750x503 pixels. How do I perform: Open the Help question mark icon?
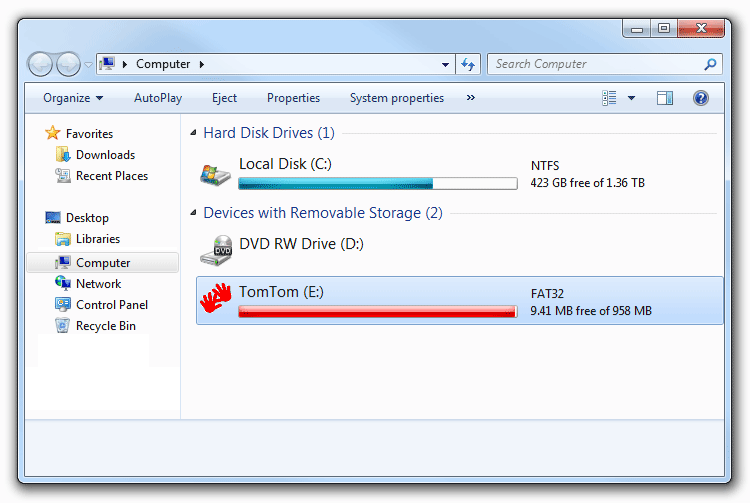click(x=701, y=98)
